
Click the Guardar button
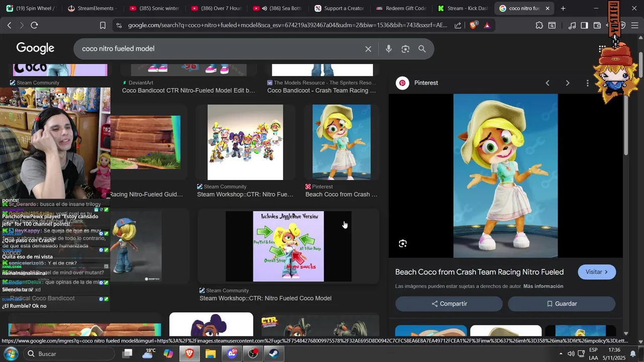pyautogui.click(x=561, y=304)
